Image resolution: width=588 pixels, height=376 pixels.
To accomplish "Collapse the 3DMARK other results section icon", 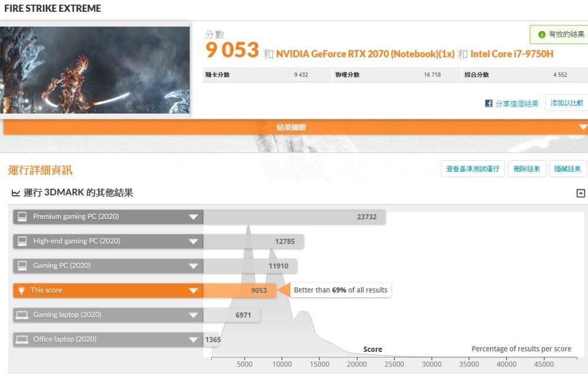I will pyautogui.click(x=580, y=193).
